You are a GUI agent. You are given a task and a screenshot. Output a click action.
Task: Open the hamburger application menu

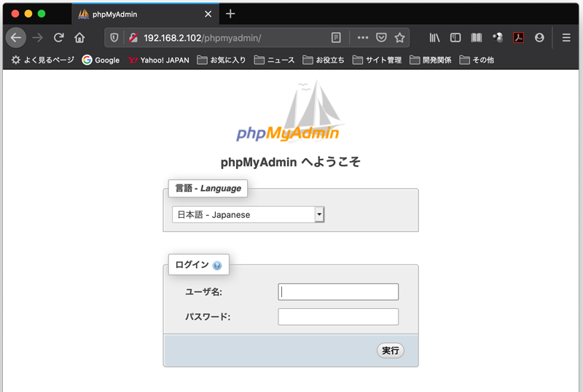(x=566, y=38)
